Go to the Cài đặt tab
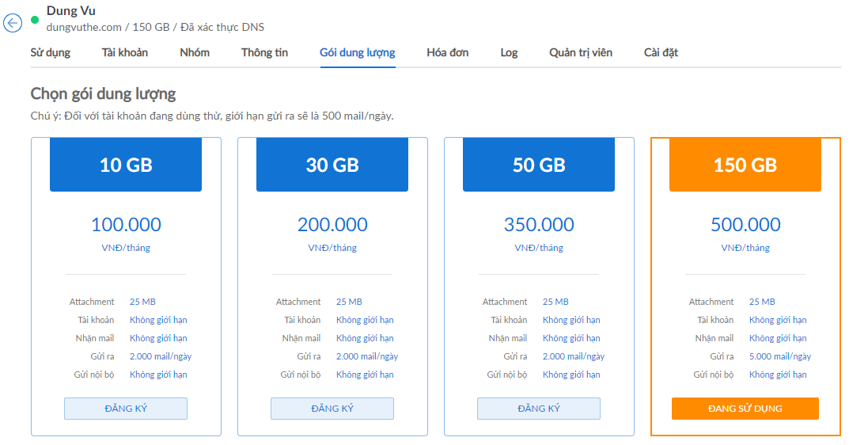This screenshot has height=445, width=868. pos(661,52)
